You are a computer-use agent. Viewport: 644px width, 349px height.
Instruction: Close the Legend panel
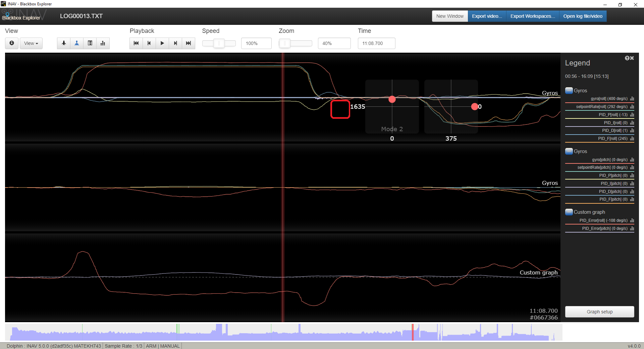[x=632, y=58]
